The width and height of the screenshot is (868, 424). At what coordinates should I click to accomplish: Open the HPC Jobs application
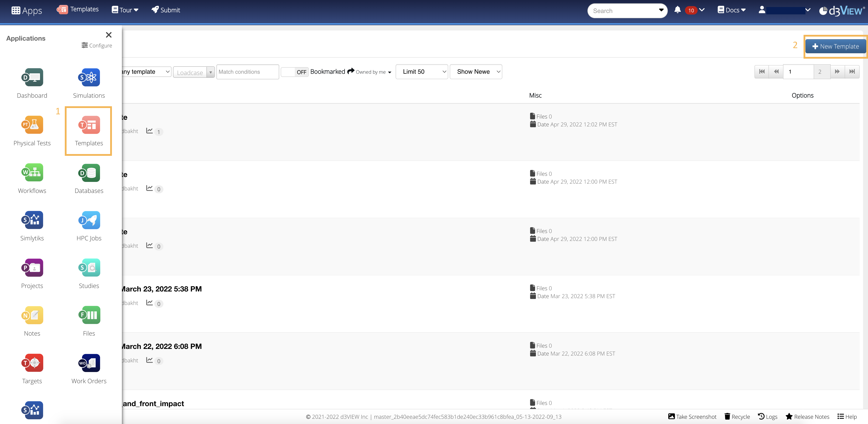pos(89,226)
